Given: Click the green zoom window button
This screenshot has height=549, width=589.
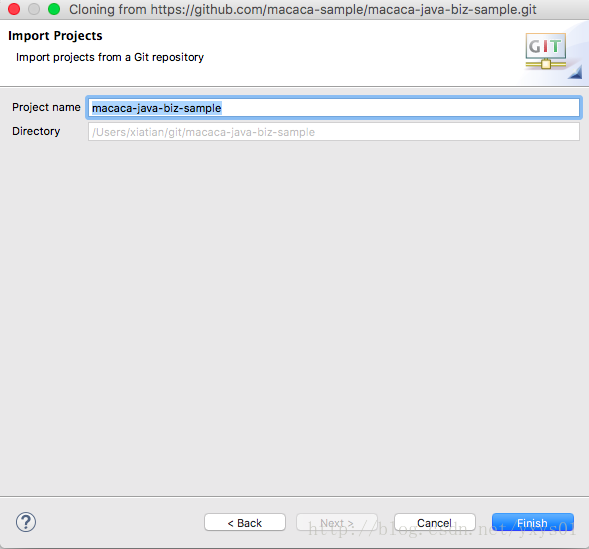Looking at the screenshot, I should coord(54,9).
